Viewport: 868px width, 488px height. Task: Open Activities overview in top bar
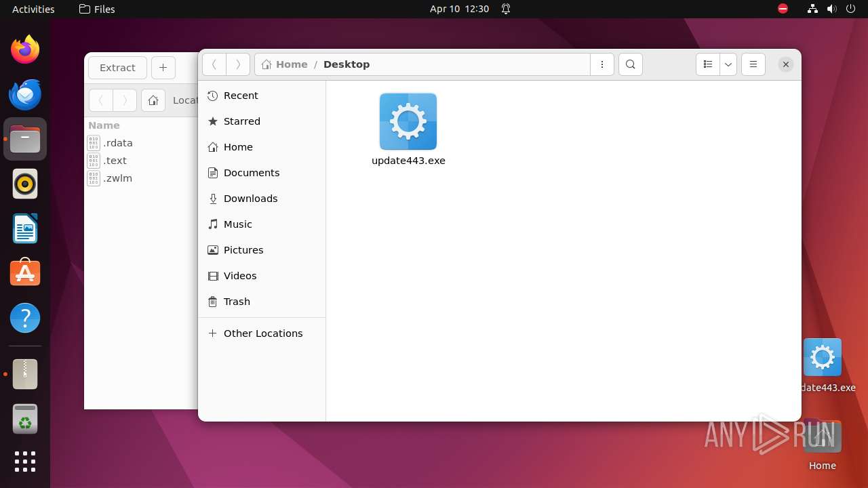pyautogui.click(x=33, y=9)
